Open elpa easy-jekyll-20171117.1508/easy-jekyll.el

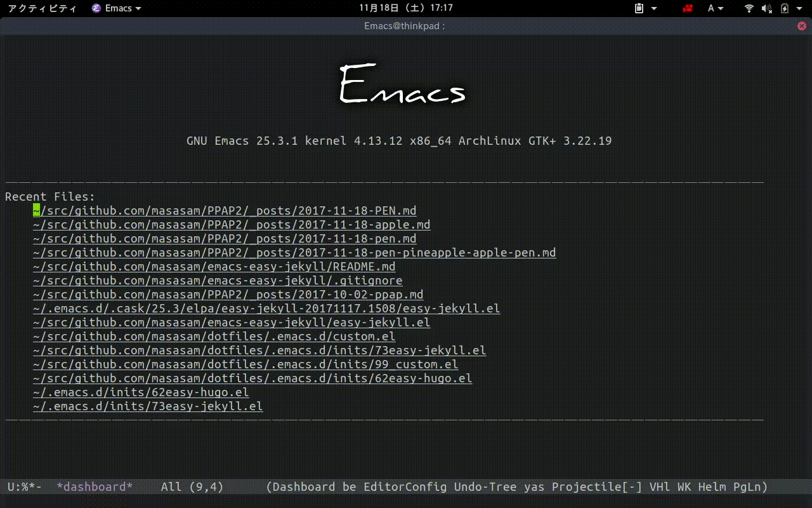[x=266, y=309]
